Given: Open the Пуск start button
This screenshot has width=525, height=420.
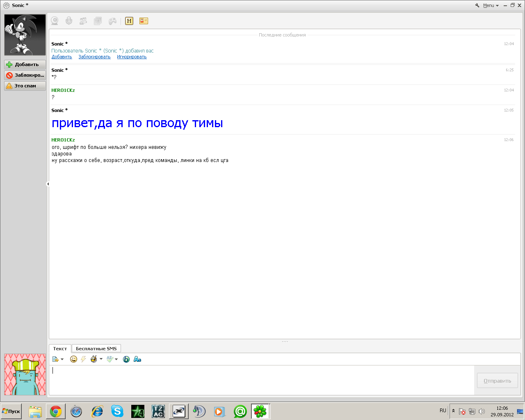Looking at the screenshot, I should (x=11, y=411).
